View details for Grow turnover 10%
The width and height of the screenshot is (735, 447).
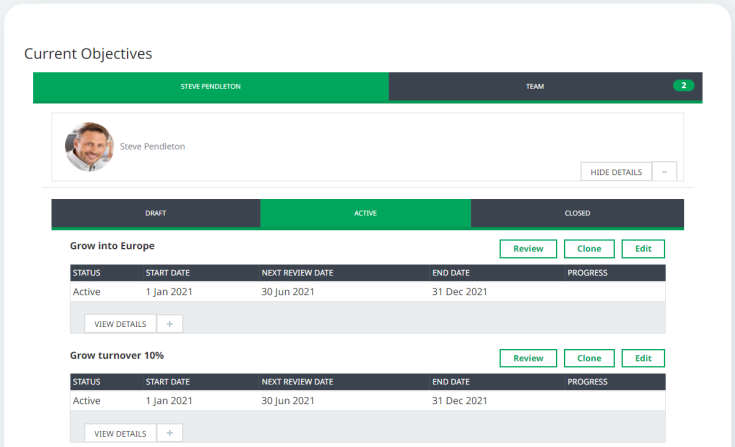click(x=120, y=433)
